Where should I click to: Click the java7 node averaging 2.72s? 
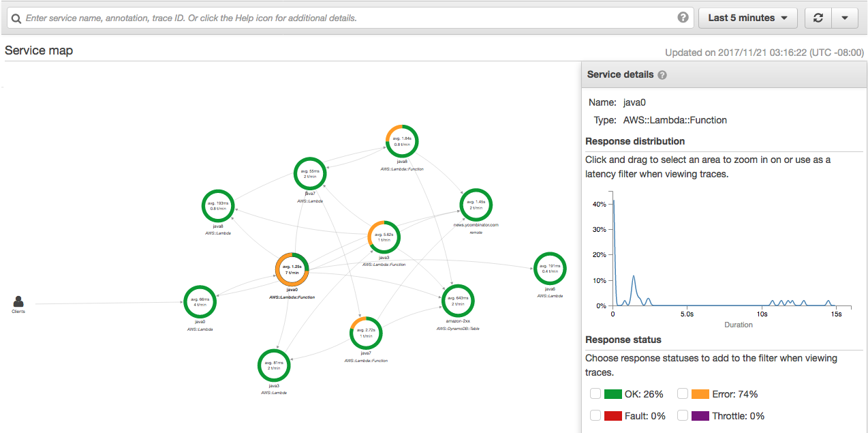pyautogui.click(x=365, y=333)
